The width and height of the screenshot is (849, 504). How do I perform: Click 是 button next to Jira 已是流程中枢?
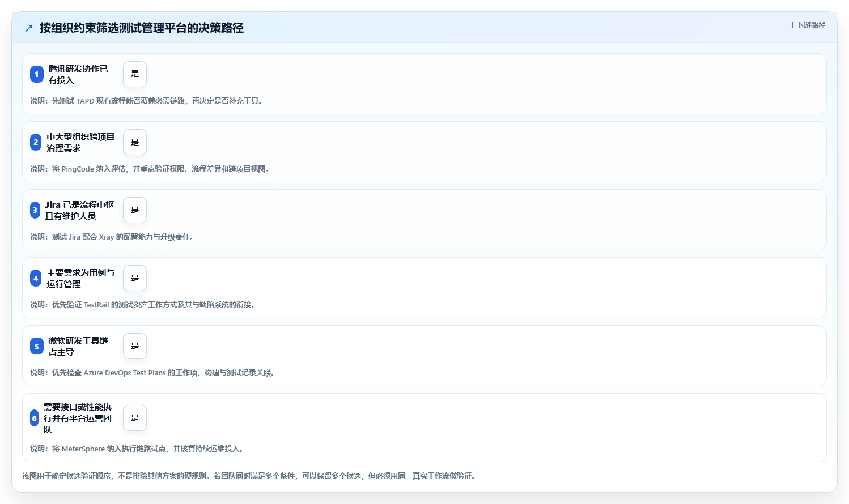click(x=135, y=210)
